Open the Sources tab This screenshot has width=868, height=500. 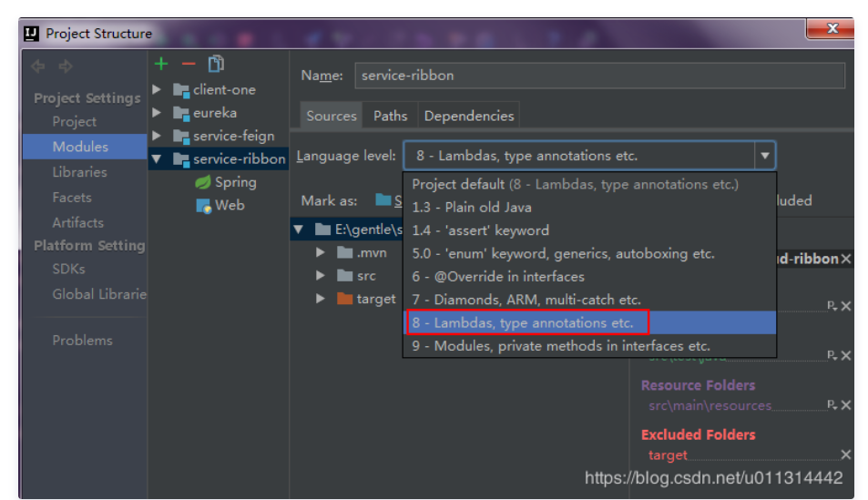[x=332, y=116]
